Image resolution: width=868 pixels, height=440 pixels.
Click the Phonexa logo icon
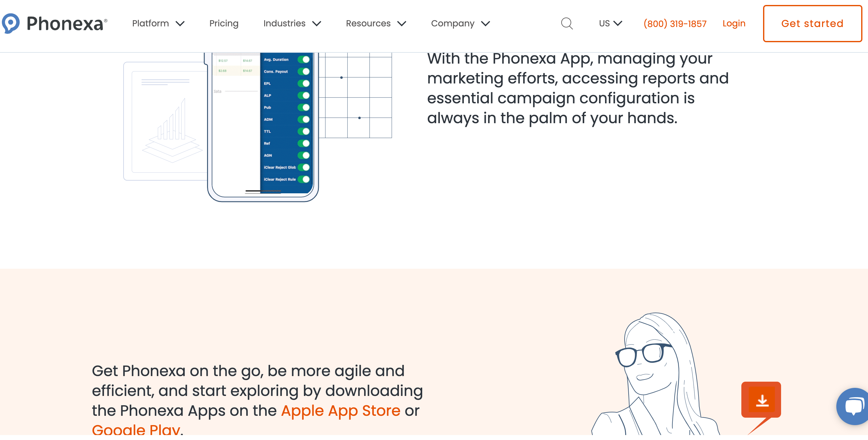tap(11, 24)
